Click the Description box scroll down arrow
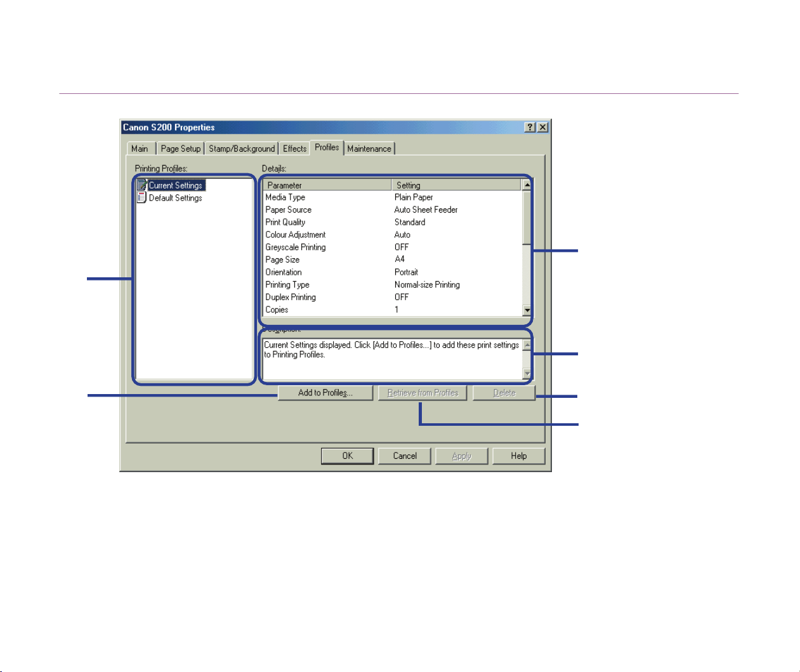800x672 pixels. coord(527,374)
